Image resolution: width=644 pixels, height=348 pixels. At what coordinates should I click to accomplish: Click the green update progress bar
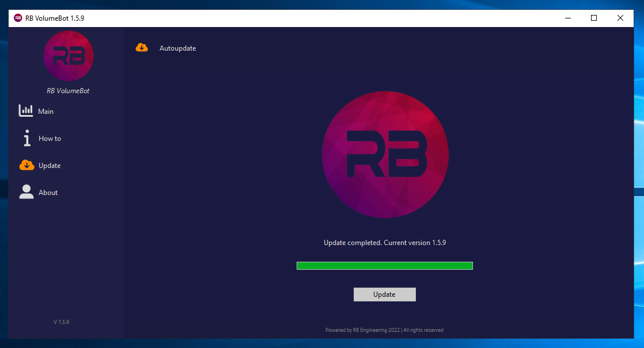[384, 265]
